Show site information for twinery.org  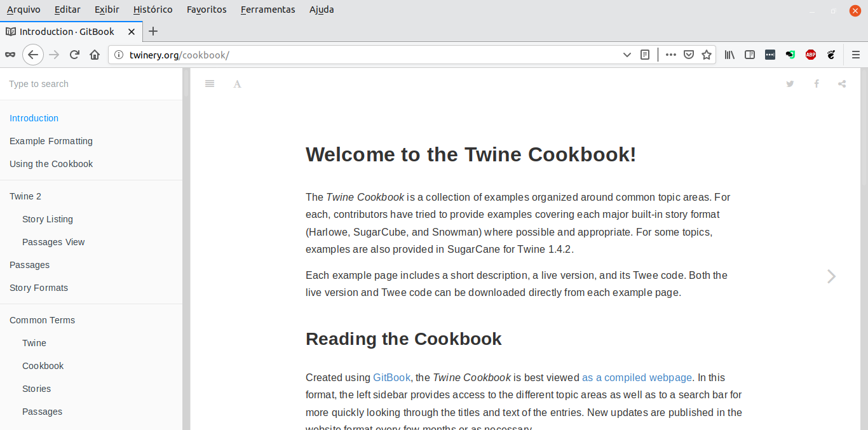point(118,55)
